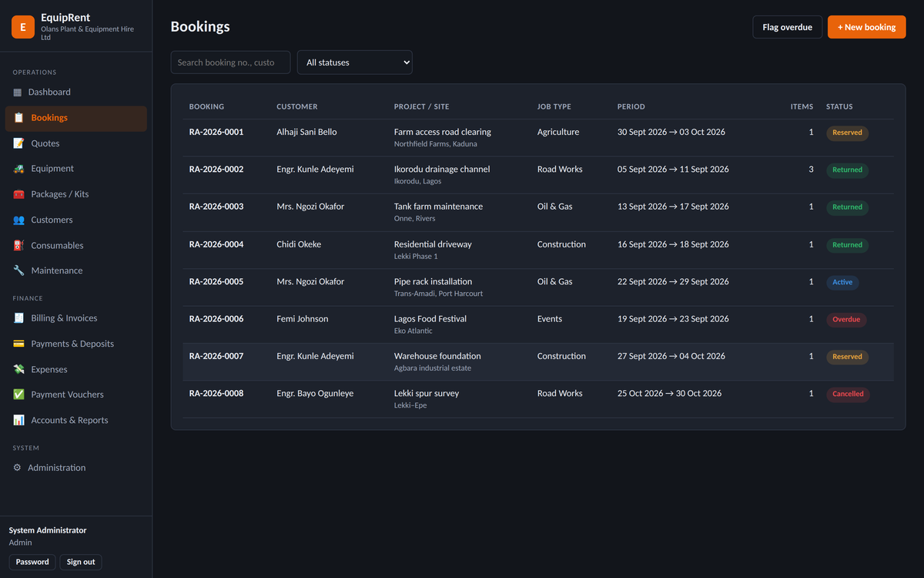Click the Sign out button

point(81,562)
